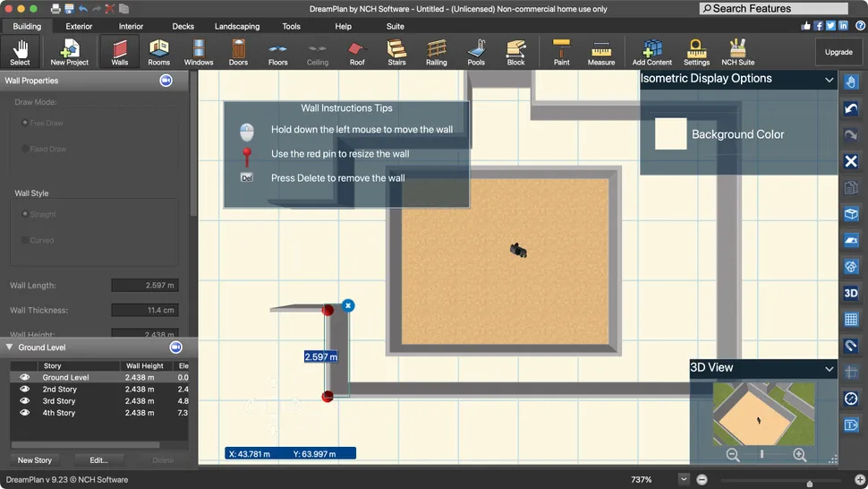Image resolution: width=868 pixels, height=489 pixels.
Task: Click the Background Color swatch
Action: 670,134
